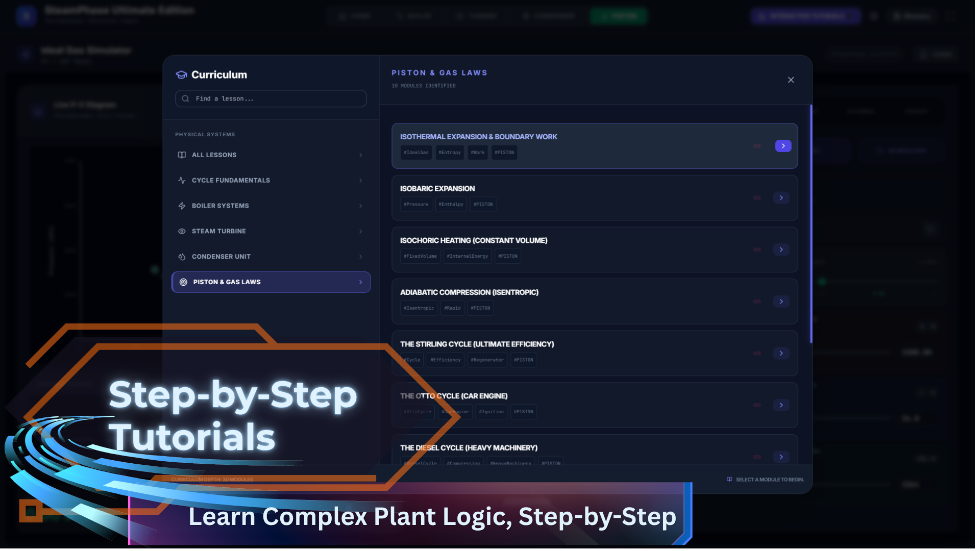Click the search magnifier icon in lesson field
Viewport: 980px width, 551px height.
[186, 99]
